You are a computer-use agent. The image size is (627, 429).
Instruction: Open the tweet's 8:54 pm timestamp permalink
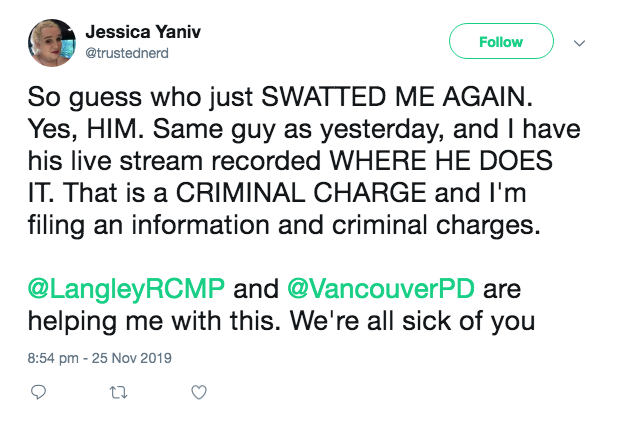53,358
